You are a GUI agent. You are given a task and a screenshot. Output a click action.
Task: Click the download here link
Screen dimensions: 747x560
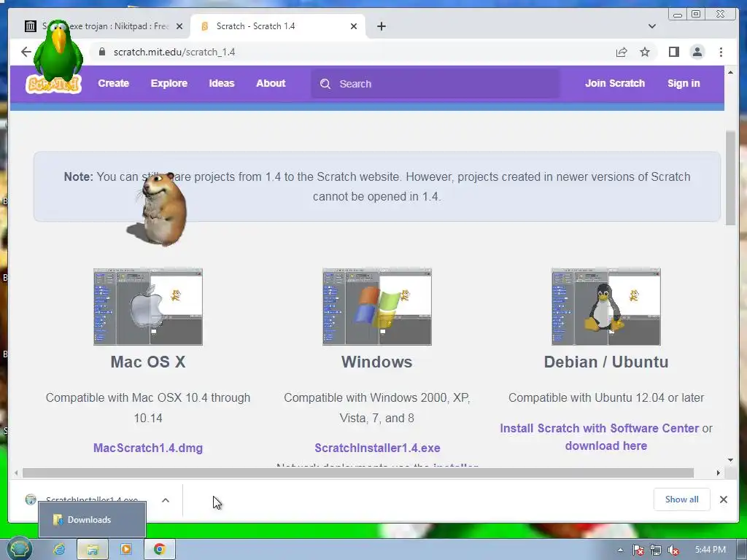coord(606,446)
